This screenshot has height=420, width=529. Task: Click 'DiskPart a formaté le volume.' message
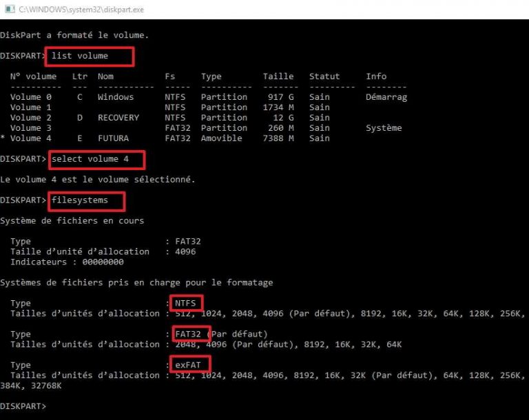point(74,35)
